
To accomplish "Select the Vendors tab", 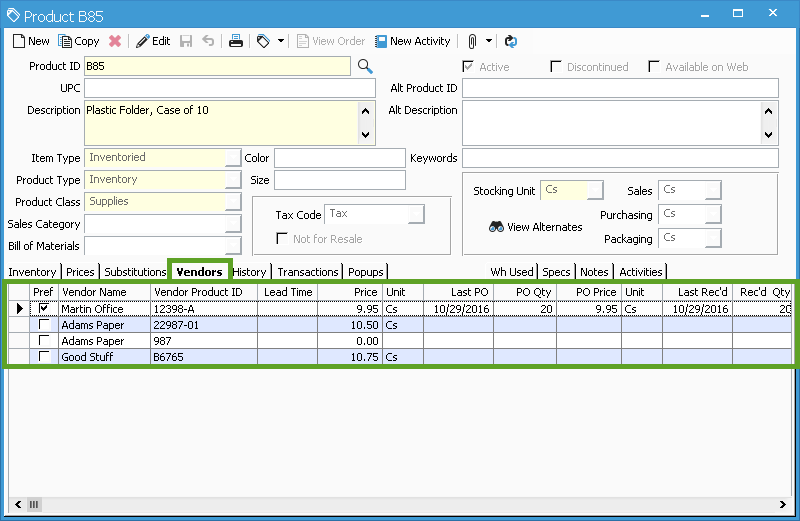I will point(199,271).
